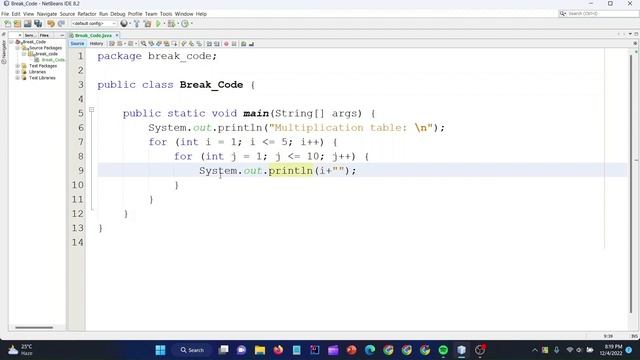Click the Save All toolbar icon
The image size is (640, 360).
point(38,24)
